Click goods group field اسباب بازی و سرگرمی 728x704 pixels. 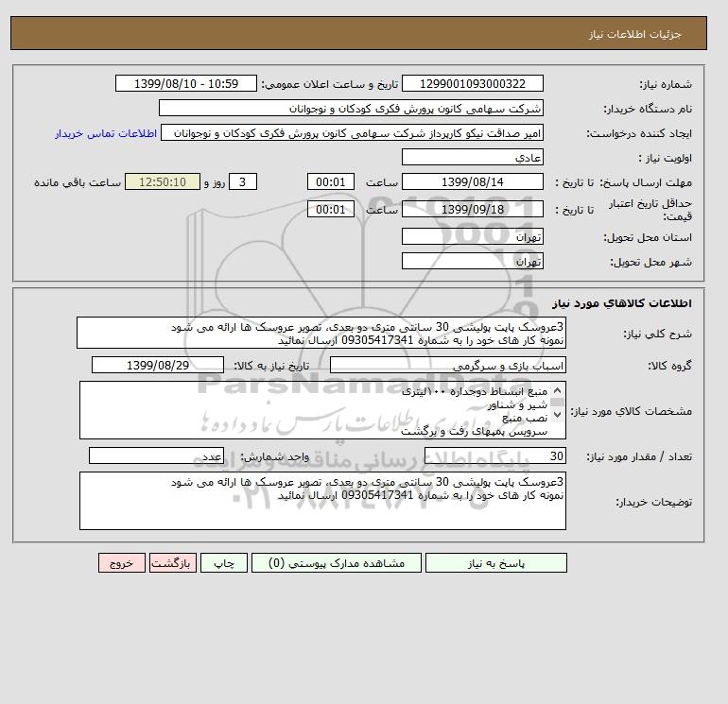tap(447, 365)
